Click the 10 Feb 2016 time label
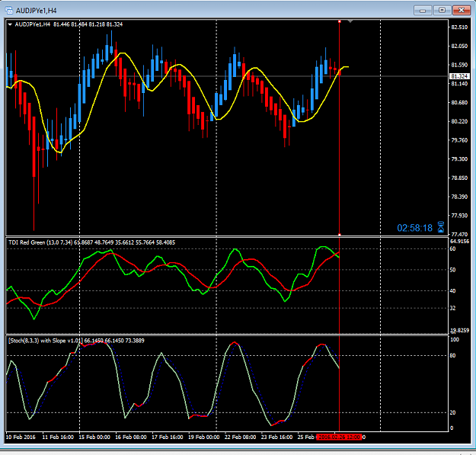This screenshot has width=476, height=455. (21, 437)
